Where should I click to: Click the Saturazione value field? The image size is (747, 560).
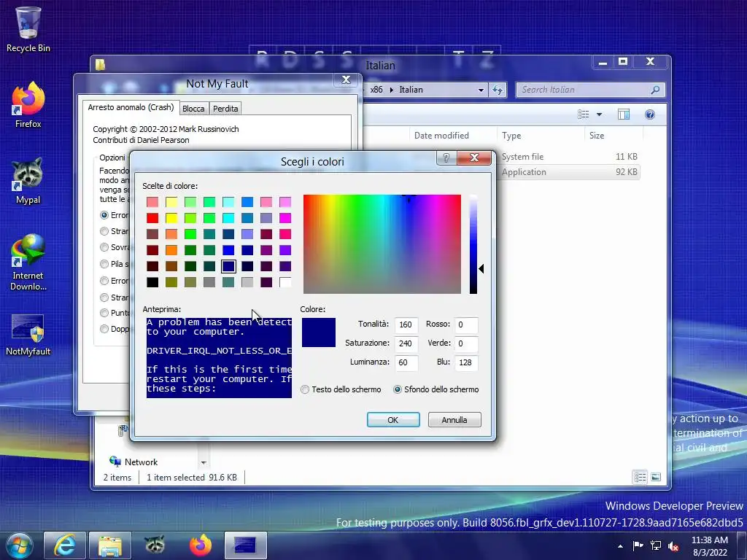[x=406, y=344]
